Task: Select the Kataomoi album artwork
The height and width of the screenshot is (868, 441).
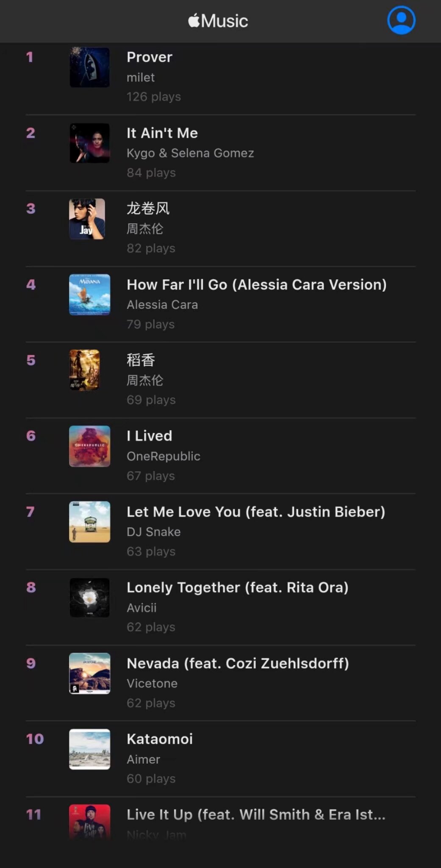Action: point(89,749)
